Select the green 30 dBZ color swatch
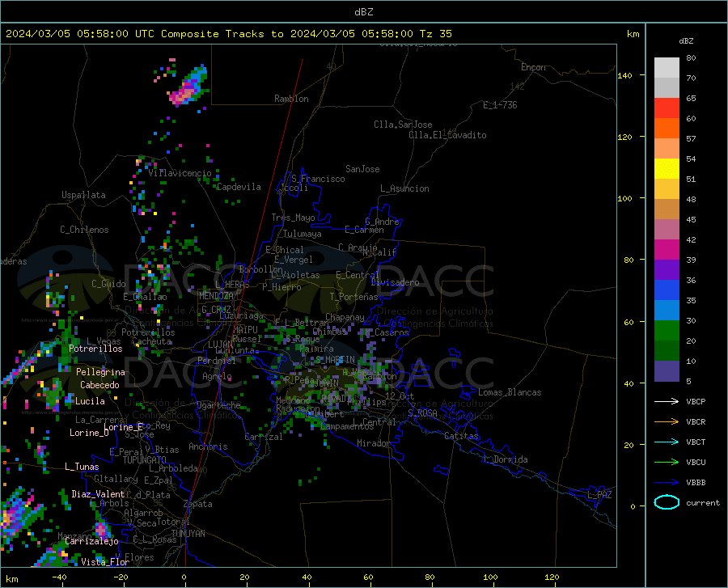This screenshot has height=588, width=728. [x=667, y=331]
